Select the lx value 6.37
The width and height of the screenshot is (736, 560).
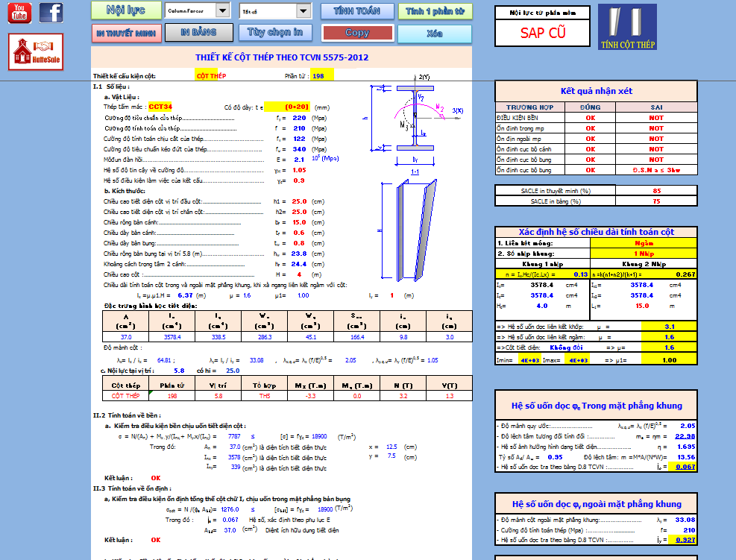185,296
